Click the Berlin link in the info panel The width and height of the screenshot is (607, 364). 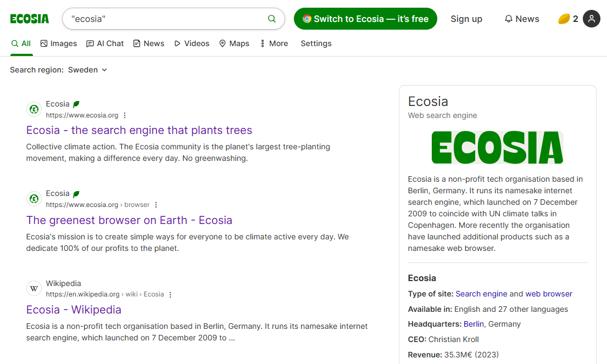tap(473, 323)
